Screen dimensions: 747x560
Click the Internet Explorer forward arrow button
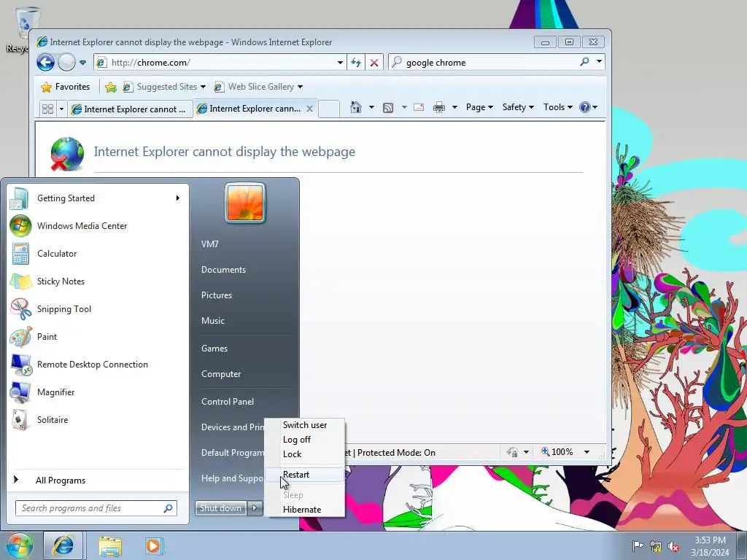(66, 63)
